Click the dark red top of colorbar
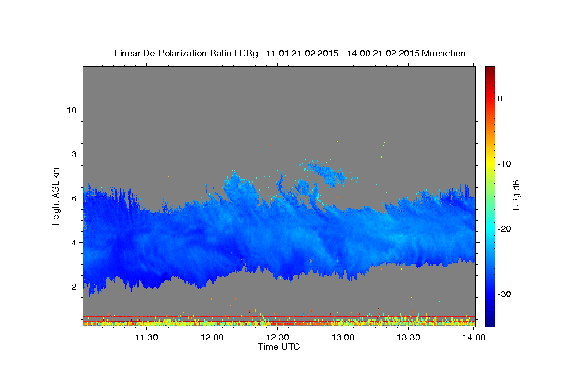Screen dimensions: 588x392 click(x=490, y=70)
